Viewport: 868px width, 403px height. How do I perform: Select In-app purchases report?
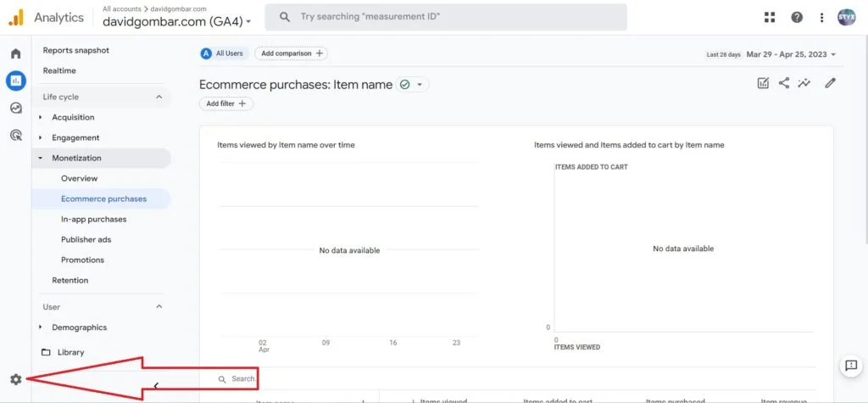(x=93, y=219)
